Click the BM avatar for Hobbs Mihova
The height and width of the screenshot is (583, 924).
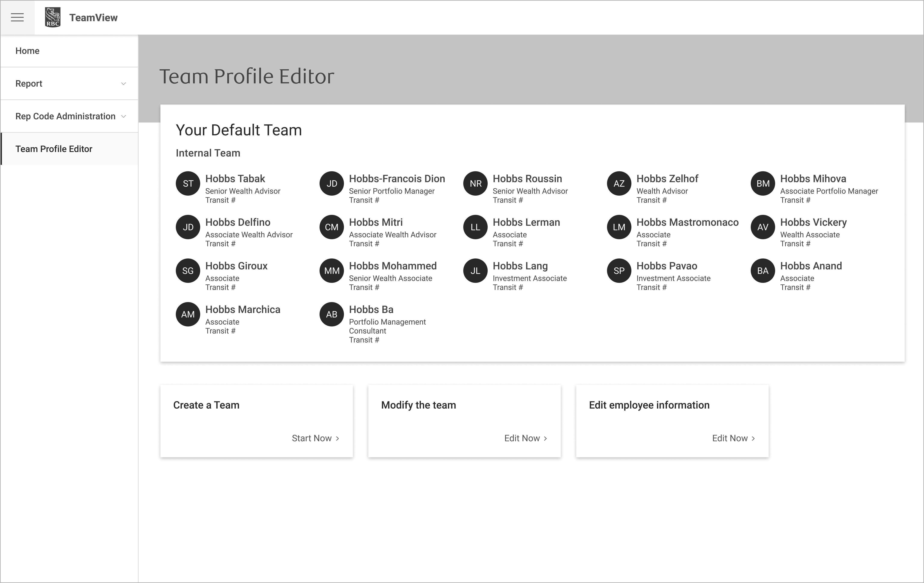[x=763, y=183]
